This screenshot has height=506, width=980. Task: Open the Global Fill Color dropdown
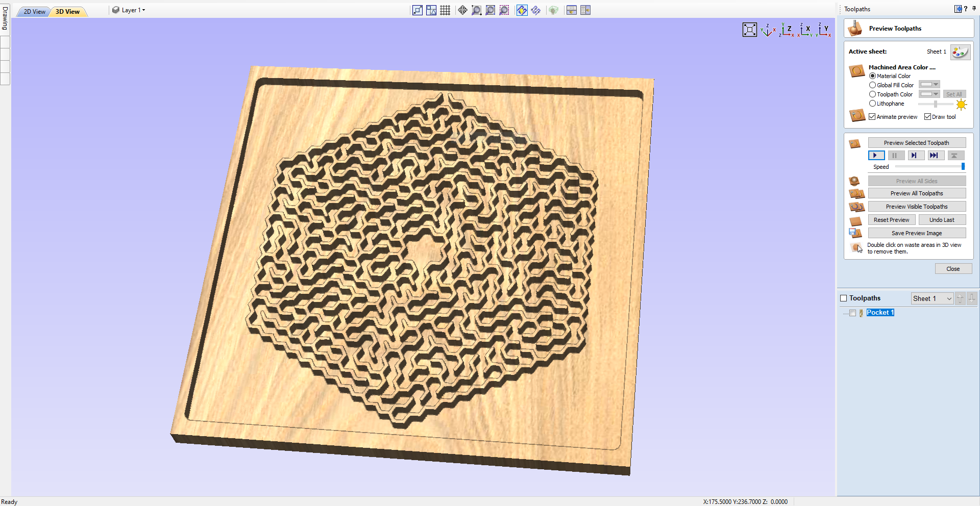click(935, 84)
